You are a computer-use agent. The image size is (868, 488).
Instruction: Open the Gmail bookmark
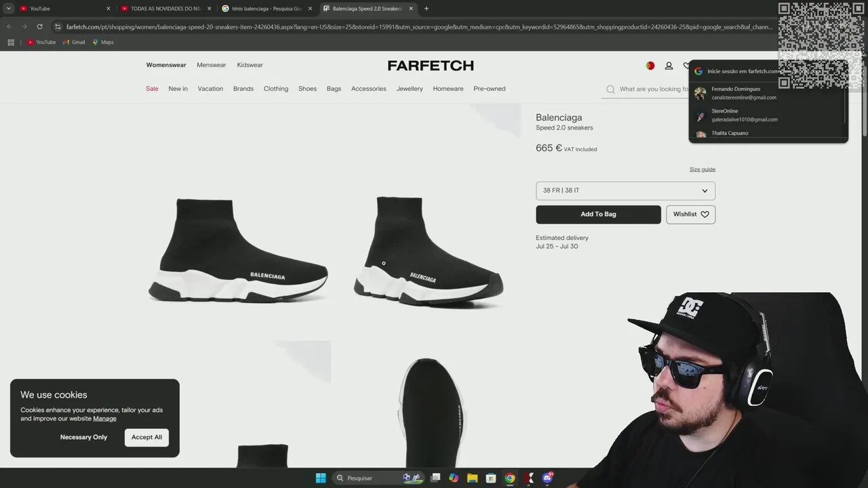pos(74,42)
